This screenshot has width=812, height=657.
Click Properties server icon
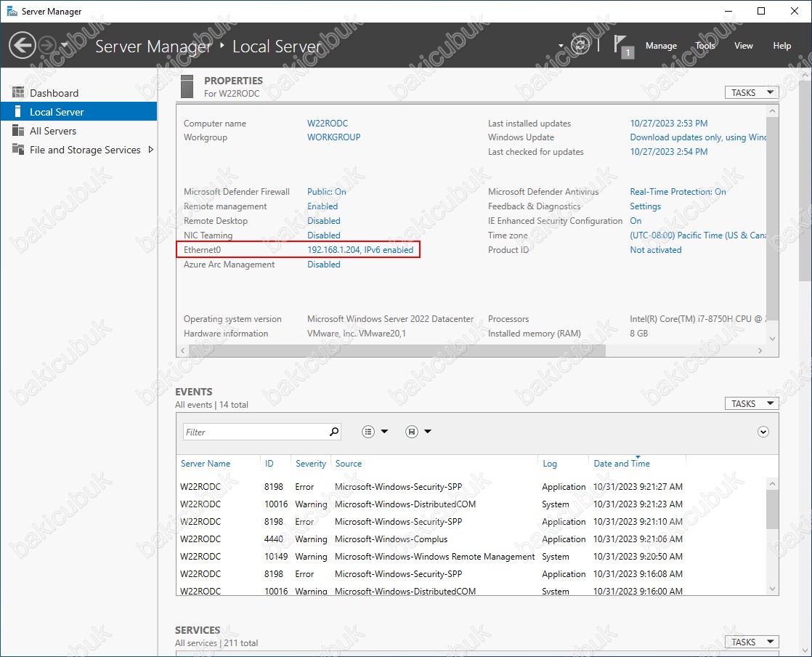coord(187,86)
